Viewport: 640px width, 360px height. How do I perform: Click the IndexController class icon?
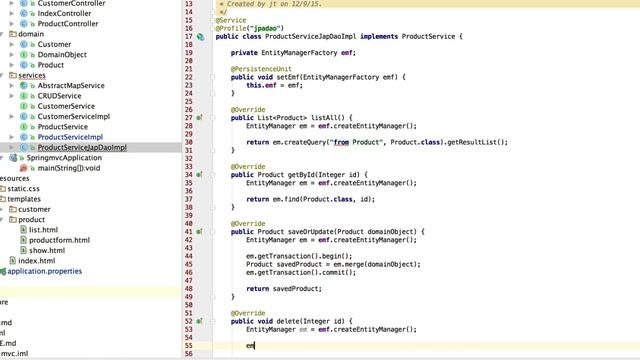[x=24, y=13]
